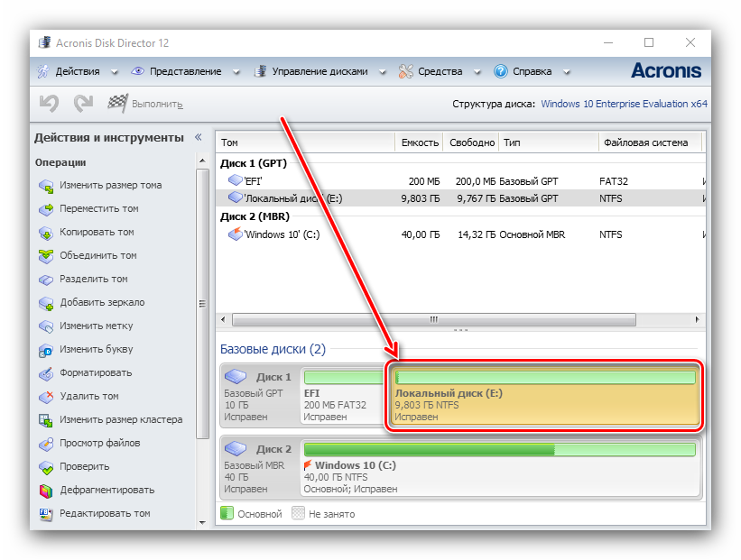Open the Действия menu
This screenshot has width=741, height=560.
click(x=77, y=71)
